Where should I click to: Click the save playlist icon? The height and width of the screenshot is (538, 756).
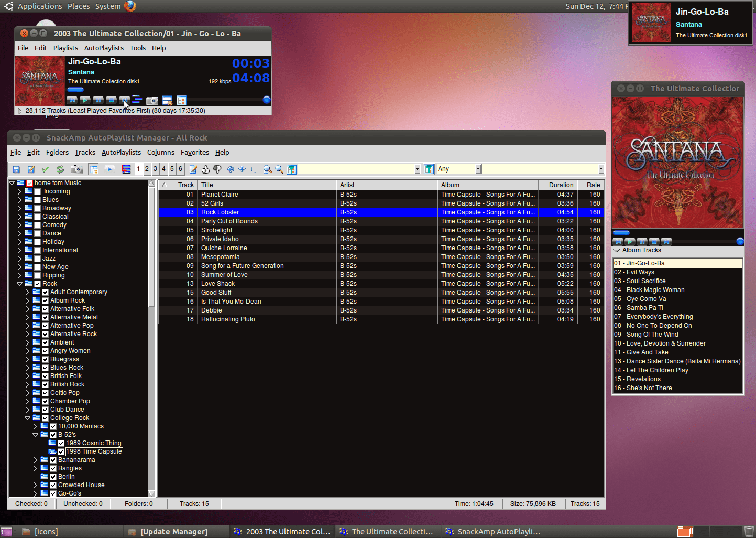[17, 169]
